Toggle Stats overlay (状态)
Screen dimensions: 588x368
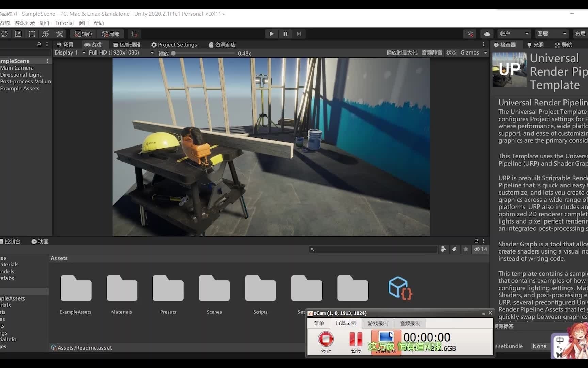pyautogui.click(x=451, y=52)
